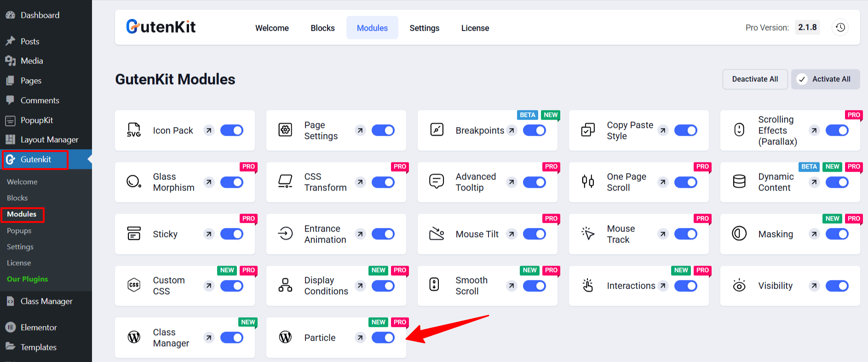Click the Sticky module icon
The width and height of the screenshot is (868, 362).
coord(134,234)
